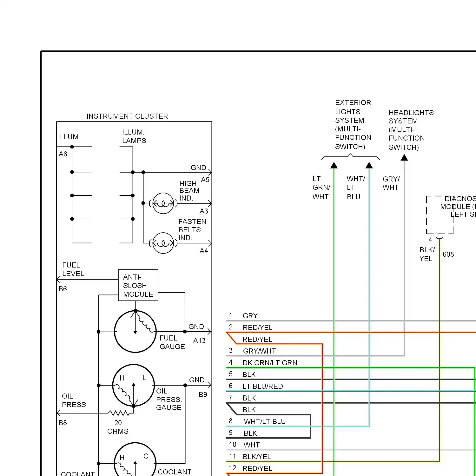Viewport: 476px width, 476px height.
Task: Click the GRY/WHT headlights wire arrowhead
Action: point(404,157)
